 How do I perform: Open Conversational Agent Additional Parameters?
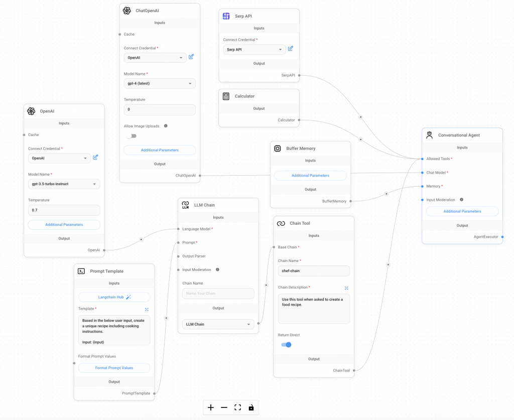[462, 211]
